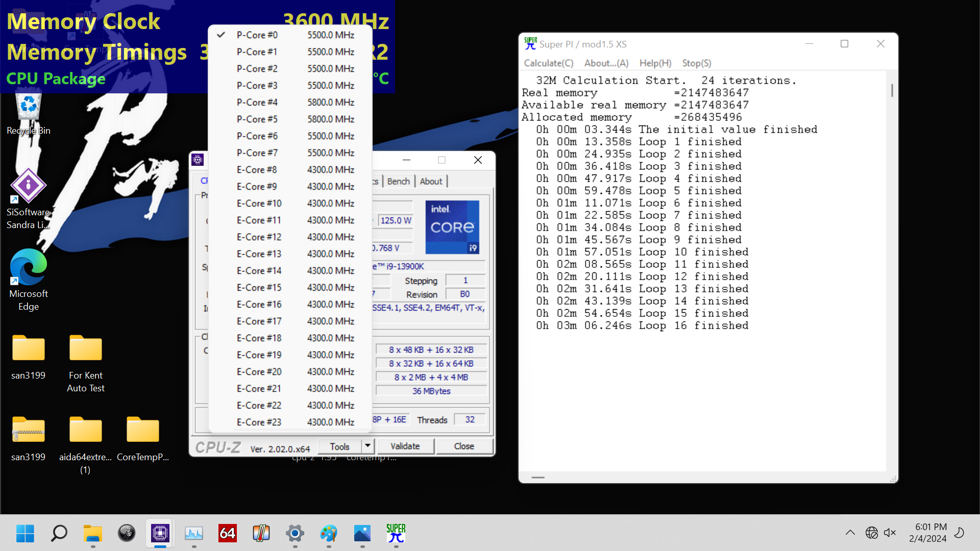
Task: Select P-Core #7 entry
Action: 290,153
